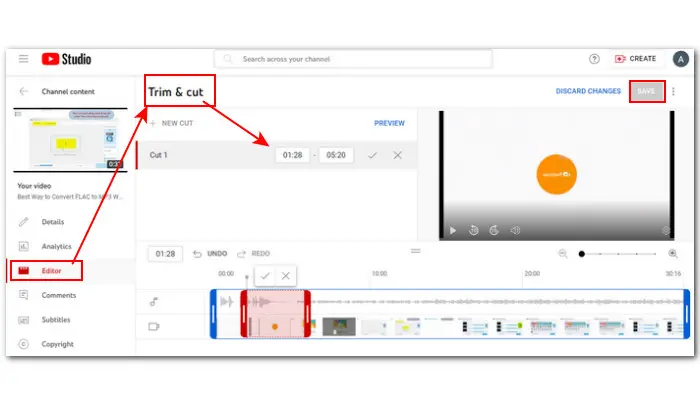This screenshot has width=700, height=407.
Task: Open the three-dot more options menu
Action: (x=673, y=91)
